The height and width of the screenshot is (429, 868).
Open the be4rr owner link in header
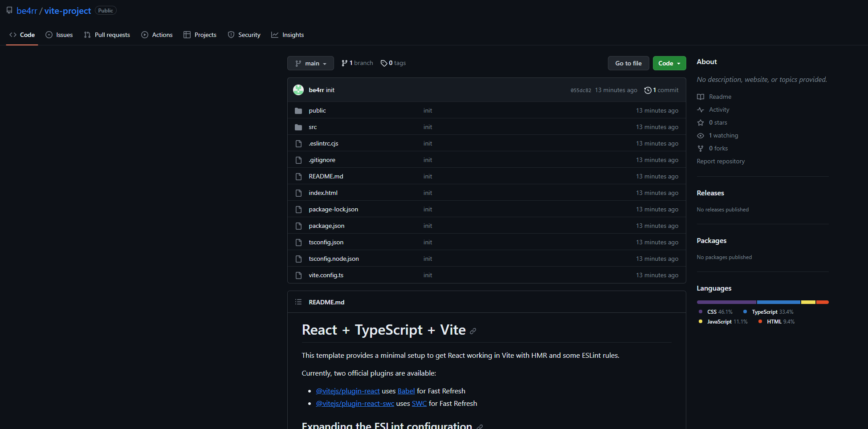pyautogui.click(x=27, y=11)
